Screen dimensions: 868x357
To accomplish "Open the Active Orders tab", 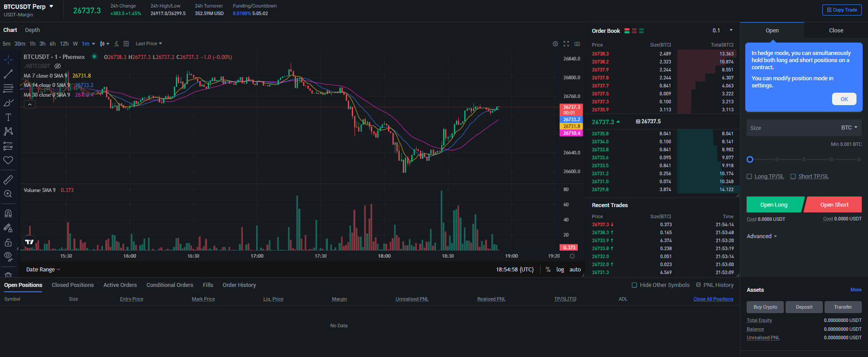I will [120, 285].
